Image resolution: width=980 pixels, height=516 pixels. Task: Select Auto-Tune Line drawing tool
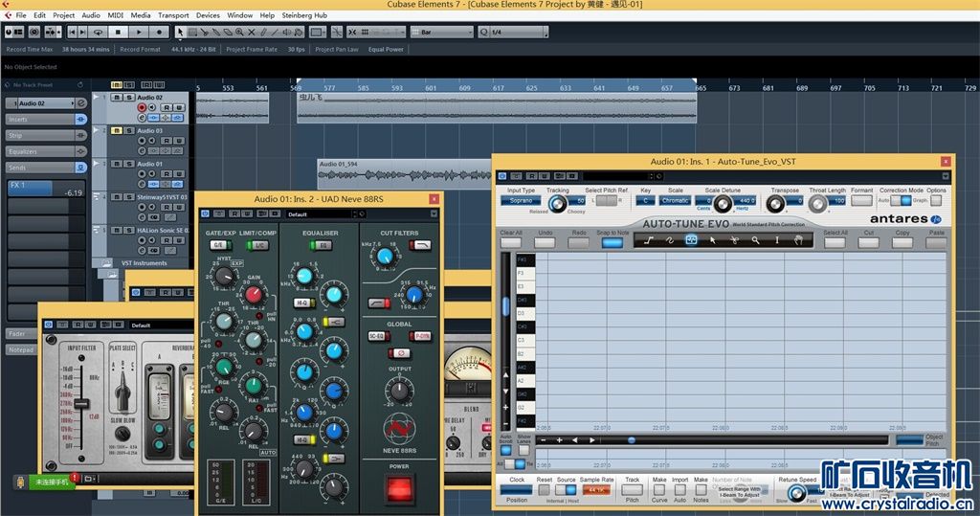(x=648, y=240)
